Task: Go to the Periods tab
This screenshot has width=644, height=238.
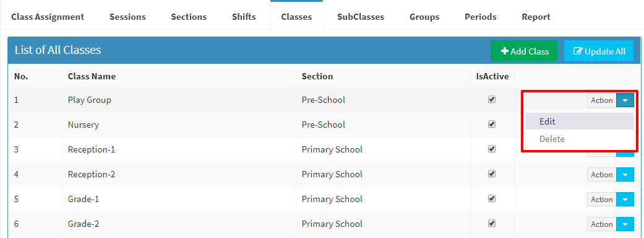Action: [481, 17]
